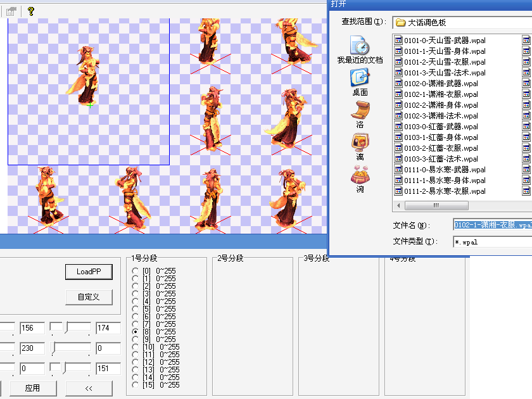Click file icon of 0102-2-潇湘-身体.wpal
The image size is (532, 399).
click(398, 105)
